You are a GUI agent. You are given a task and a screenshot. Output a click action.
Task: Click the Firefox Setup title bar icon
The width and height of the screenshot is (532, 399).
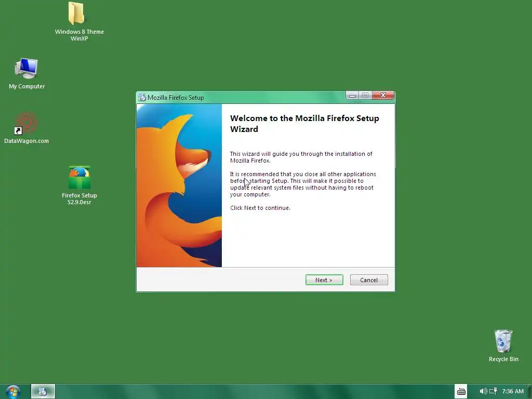(142, 97)
